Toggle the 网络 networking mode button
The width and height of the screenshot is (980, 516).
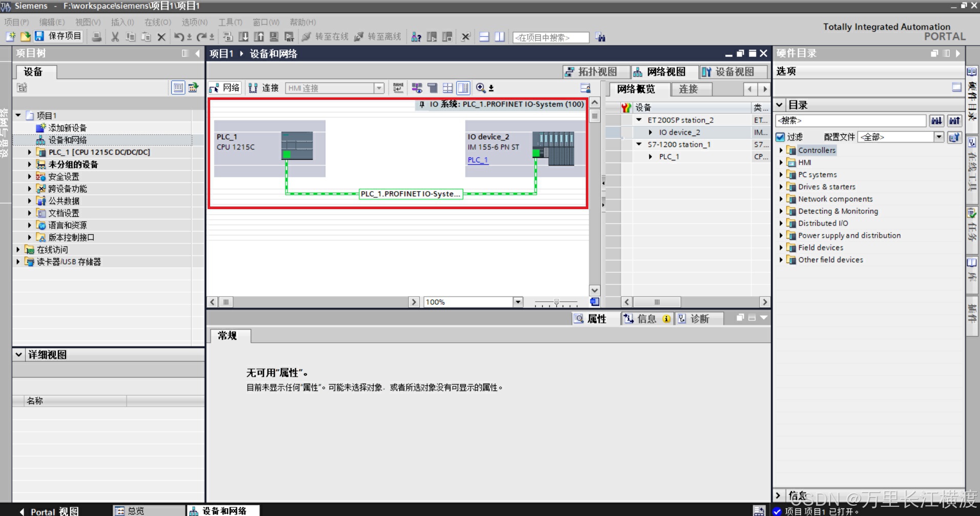(x=225, y=88)
